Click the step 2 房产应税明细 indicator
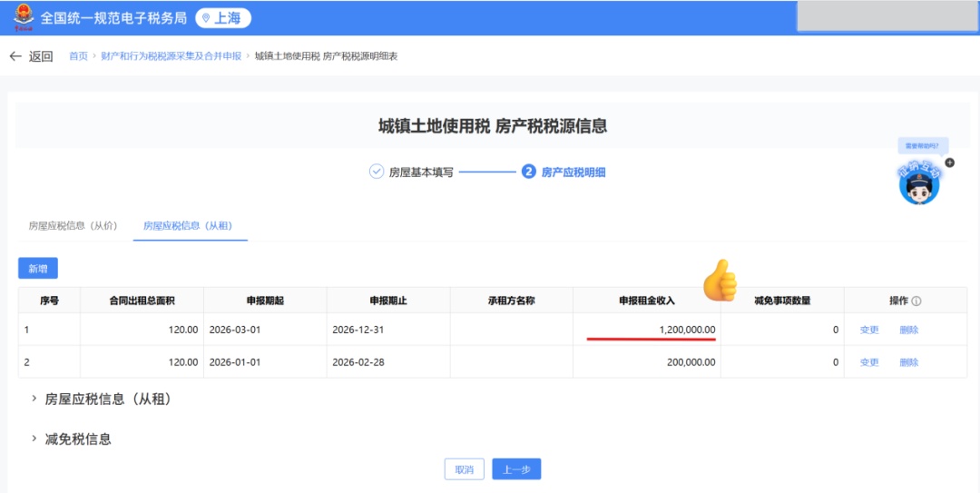 tap(528, 172)
